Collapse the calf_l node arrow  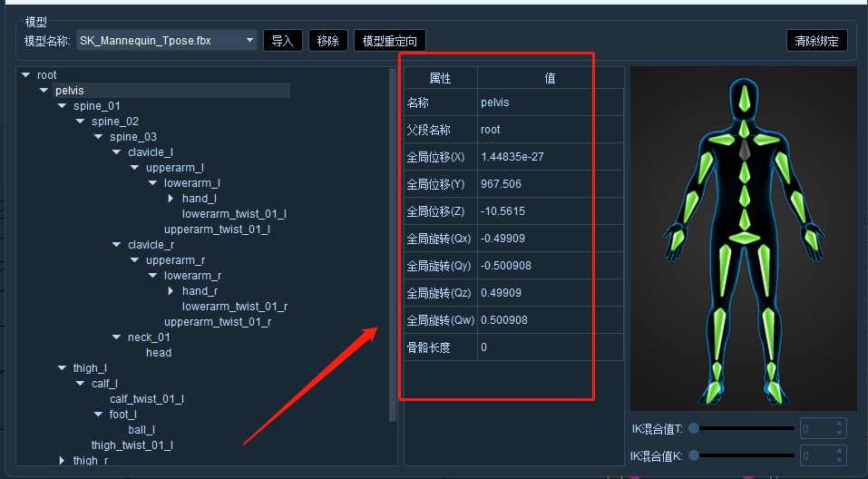point(81,384)
